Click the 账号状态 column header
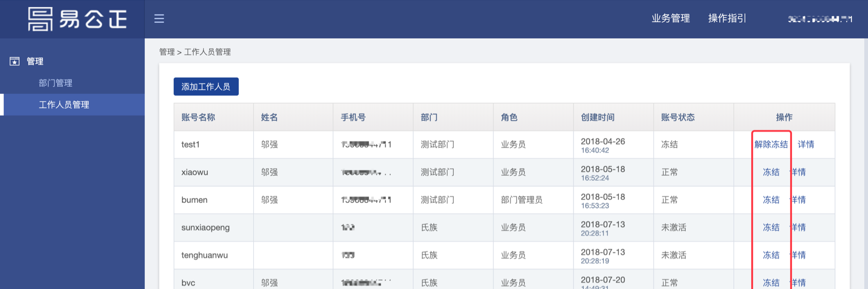The height and width of the screenshot is (289, 868). coord(677,117)
